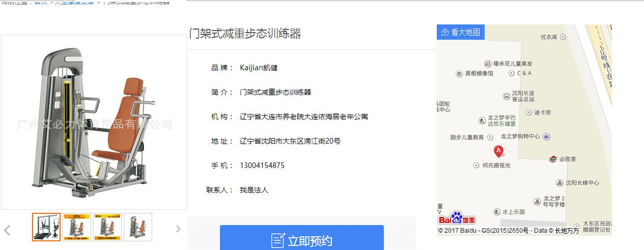Show next thumbnails with right arrow
The width and height of the screenshot is (644, 250).
click(x=178, y=229)
